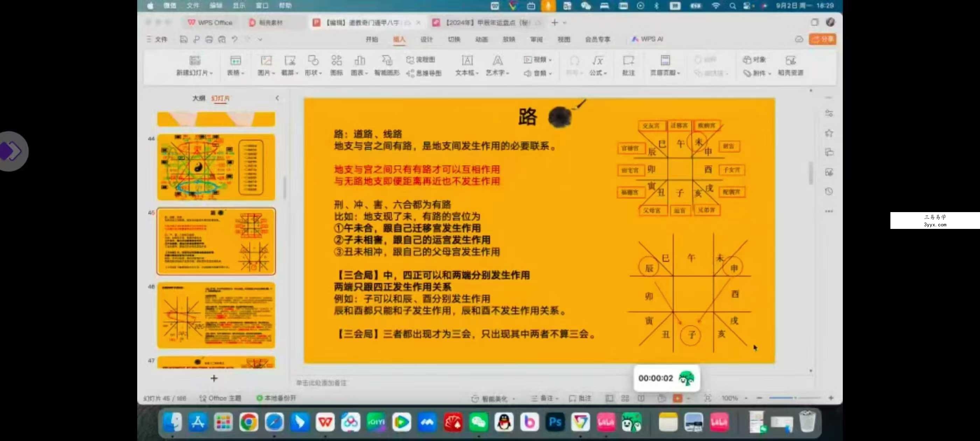
Task: Switch to normal view in status bar
Action: point(609,398)
